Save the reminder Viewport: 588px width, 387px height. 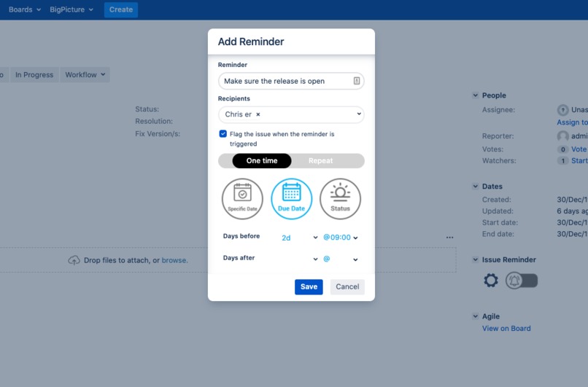click(309, 287)
